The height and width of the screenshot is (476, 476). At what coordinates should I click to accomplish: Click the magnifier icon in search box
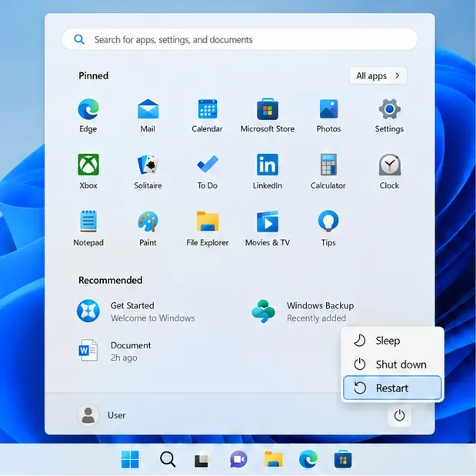click(79, 39)
